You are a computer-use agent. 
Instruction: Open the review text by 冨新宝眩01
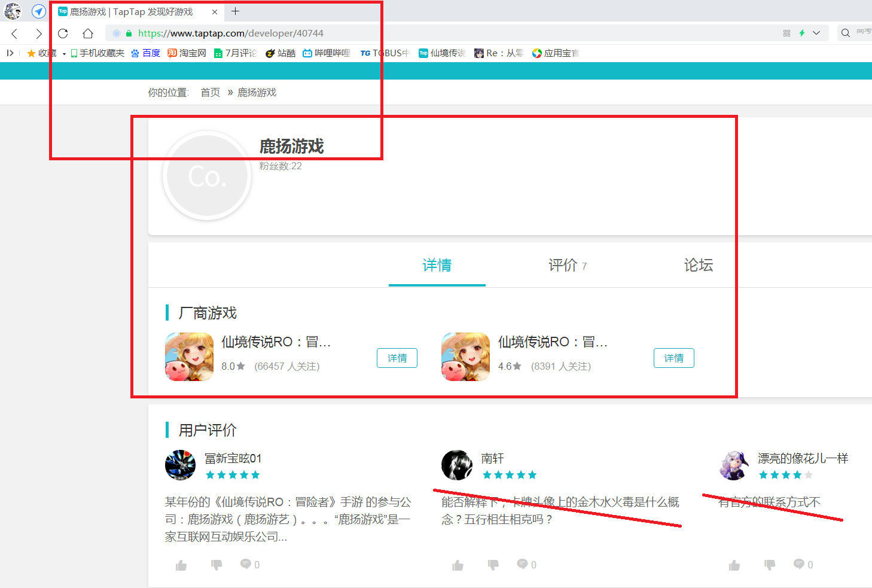(288, 519)
